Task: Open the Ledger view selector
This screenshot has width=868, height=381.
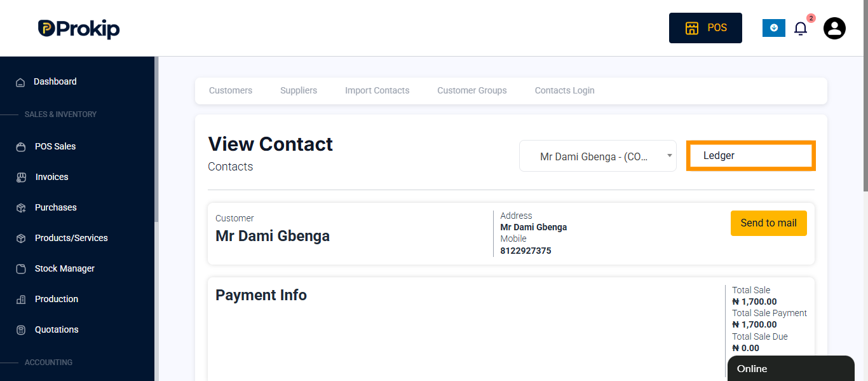Action: click(751, 156)
